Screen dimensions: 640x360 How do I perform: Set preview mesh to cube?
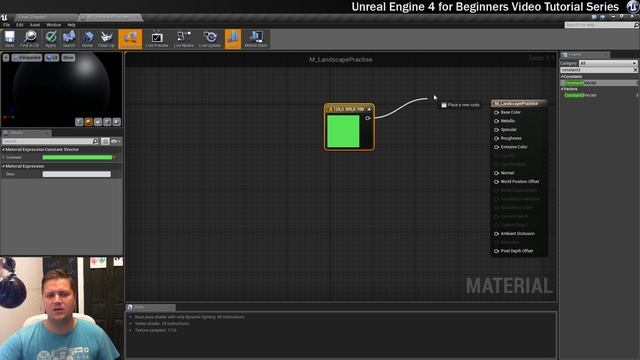tap(107, 122)
